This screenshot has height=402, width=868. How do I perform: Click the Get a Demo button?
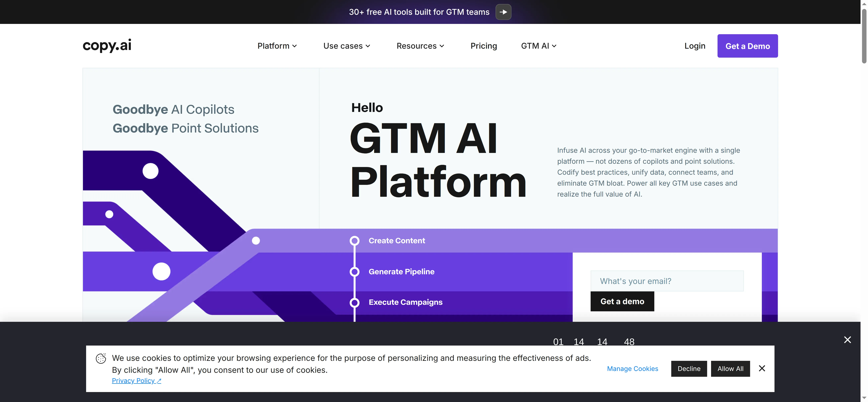[747, 45]
